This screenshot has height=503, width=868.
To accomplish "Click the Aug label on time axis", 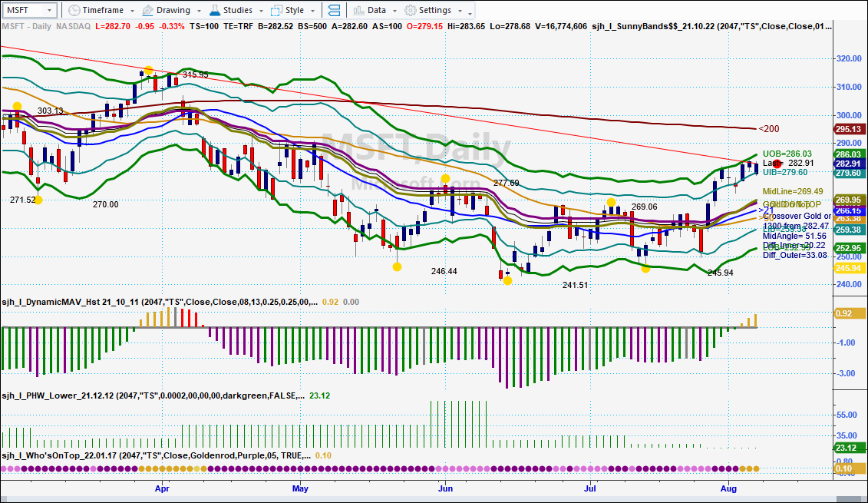I will click(728, 488).
